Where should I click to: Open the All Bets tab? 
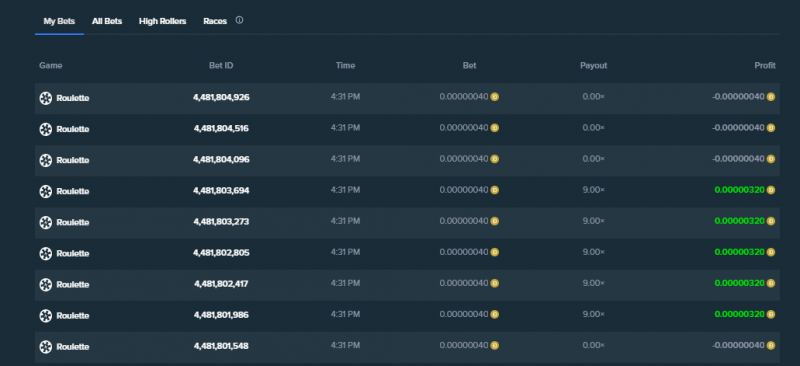pyautogui.click(x=107, y=21)
